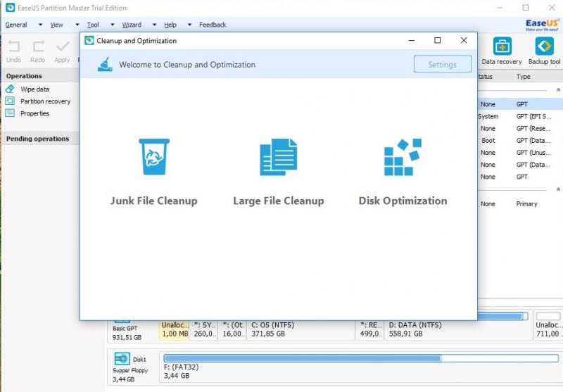Open the Tool menu
Viewport: 563px width, 392px height.
(x=93, y=25)
